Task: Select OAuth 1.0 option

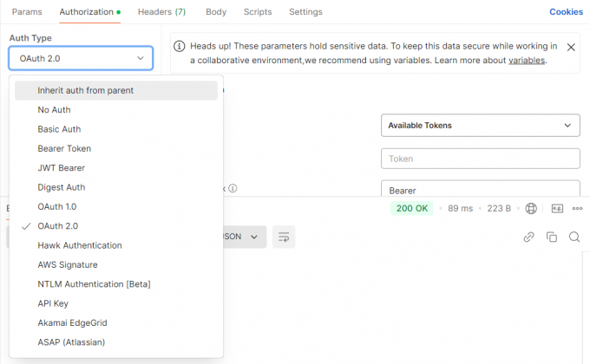Action: pyautogui.click(x=116, y=207)
